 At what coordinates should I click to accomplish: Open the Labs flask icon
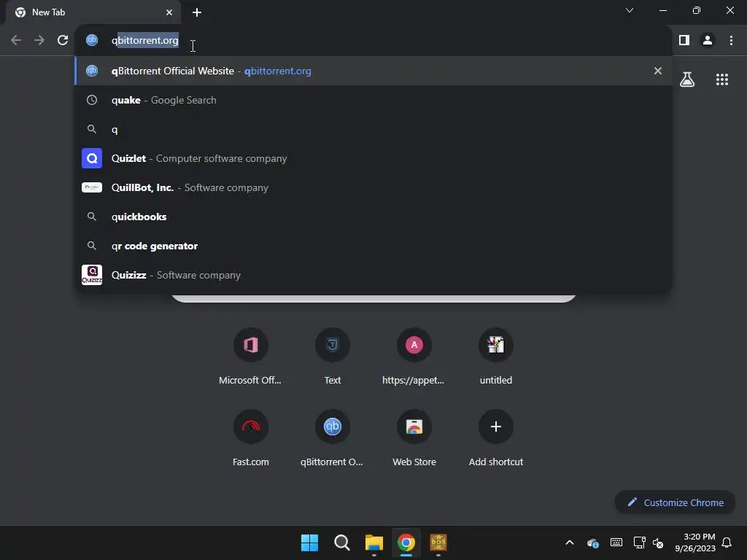tap(687, 79)
